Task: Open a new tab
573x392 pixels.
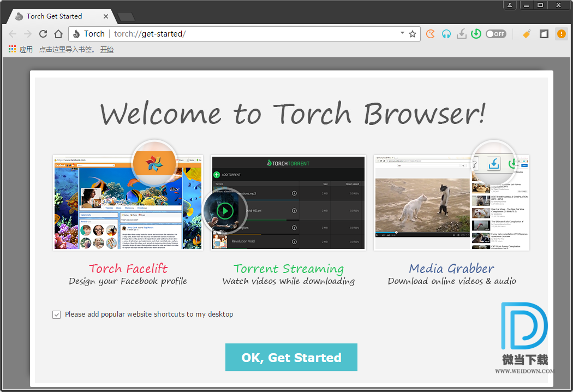Action: [127, 16]
